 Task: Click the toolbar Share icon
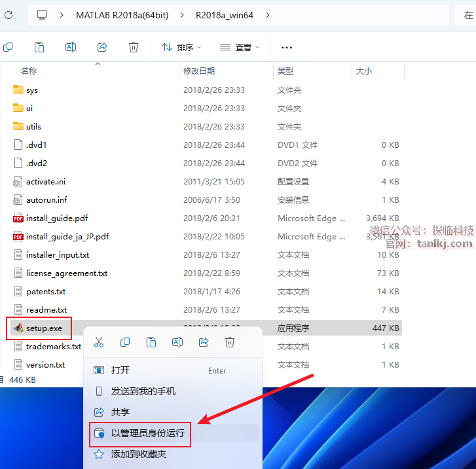click(102, 47)
